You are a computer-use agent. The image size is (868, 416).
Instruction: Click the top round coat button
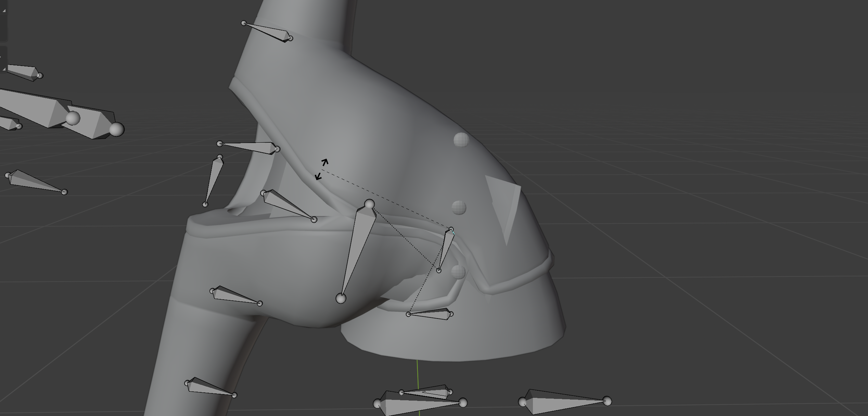pos(461,140)
